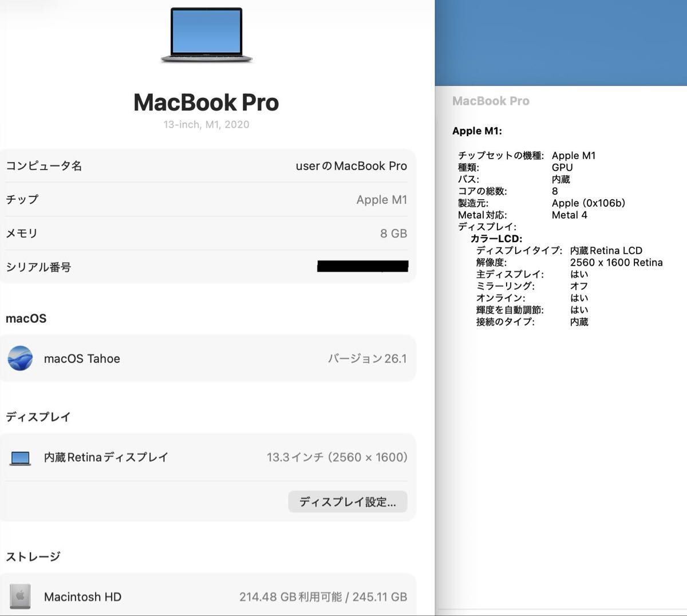687x616 pixels.
Task: Click version text 'バージョン 26.1'
Action: pos(367,358)
